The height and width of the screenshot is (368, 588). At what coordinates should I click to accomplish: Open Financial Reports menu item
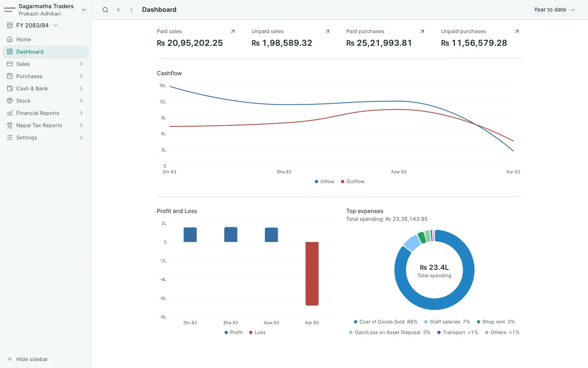(45, 113)
